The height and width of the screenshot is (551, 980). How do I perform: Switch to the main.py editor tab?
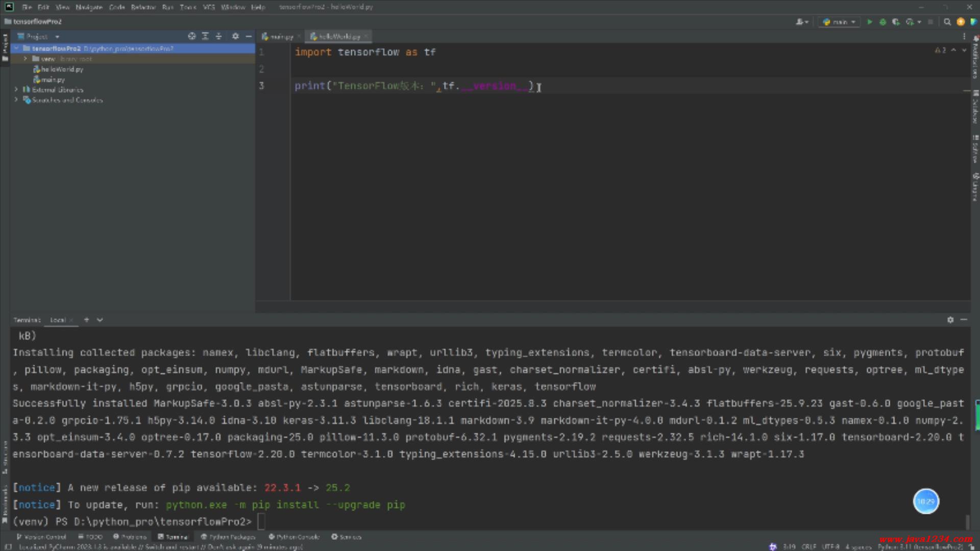click(x=279, y=37)
